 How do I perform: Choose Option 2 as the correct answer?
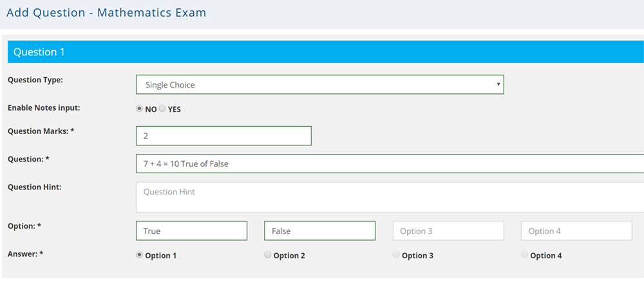click(268, 255)
